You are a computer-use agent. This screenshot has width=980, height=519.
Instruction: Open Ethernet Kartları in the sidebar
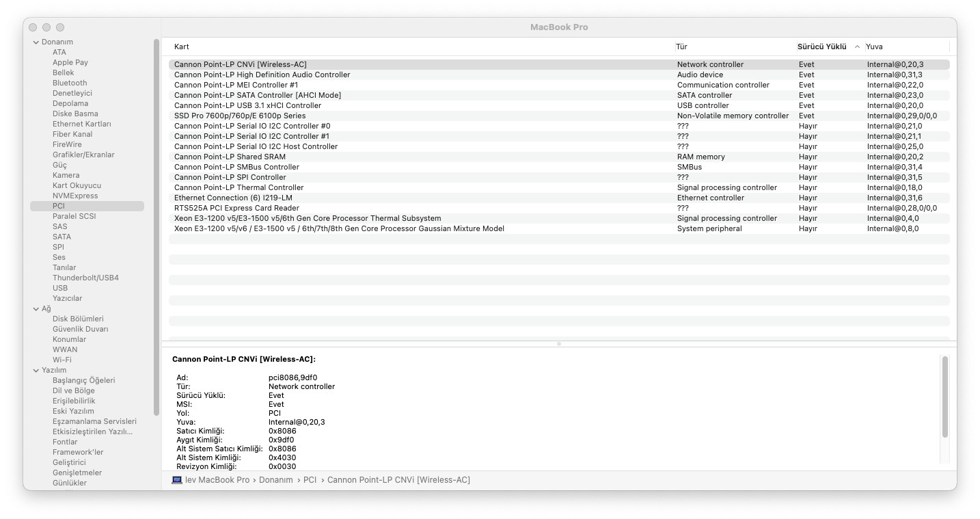(x=82, y=124)
